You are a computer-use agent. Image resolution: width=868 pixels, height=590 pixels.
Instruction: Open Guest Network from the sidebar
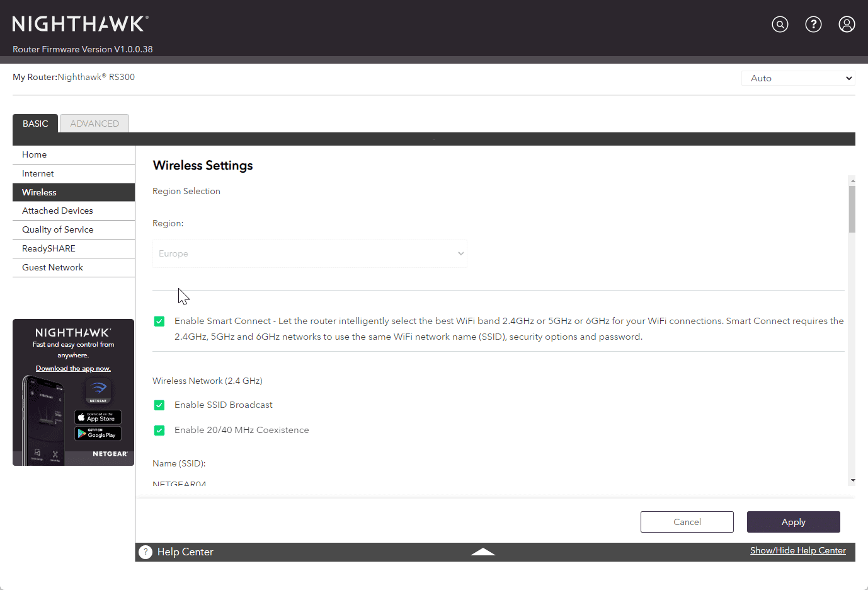pos(52,267)
